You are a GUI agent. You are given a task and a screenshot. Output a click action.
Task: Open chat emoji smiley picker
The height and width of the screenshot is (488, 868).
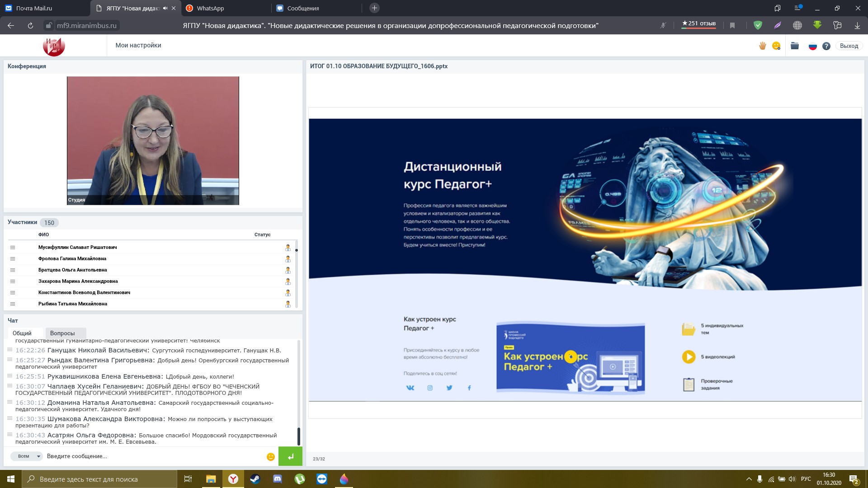(x=271, y=456)
